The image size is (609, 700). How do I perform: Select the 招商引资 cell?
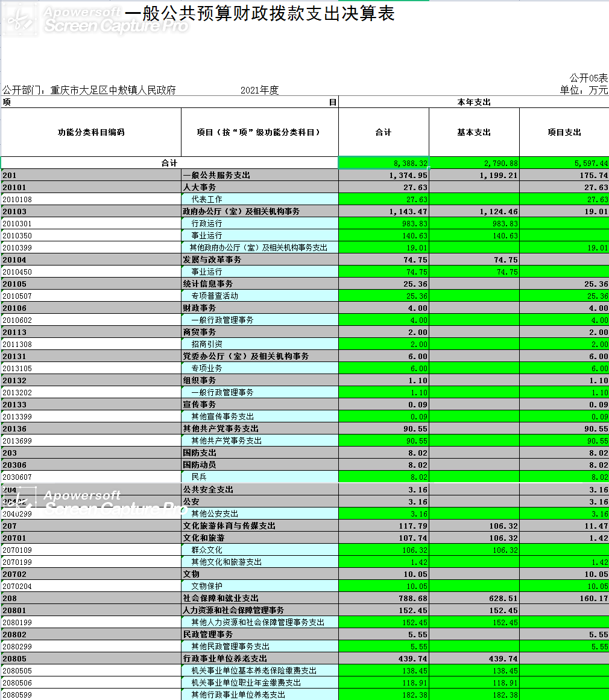click(x=260, y=344)
